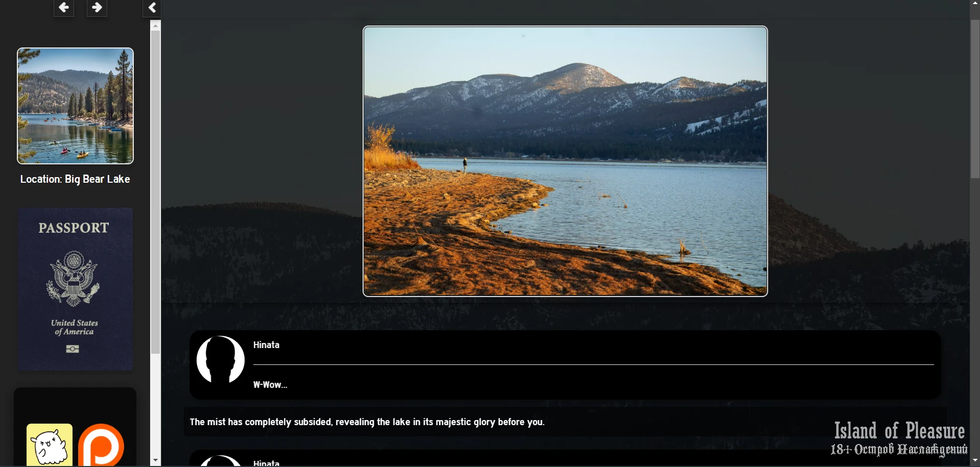The height and width of the screenshot is (467, 980).
Task: Click the Island of Pleasure logo
Action: pyautogui.click(x=899, y=437)
